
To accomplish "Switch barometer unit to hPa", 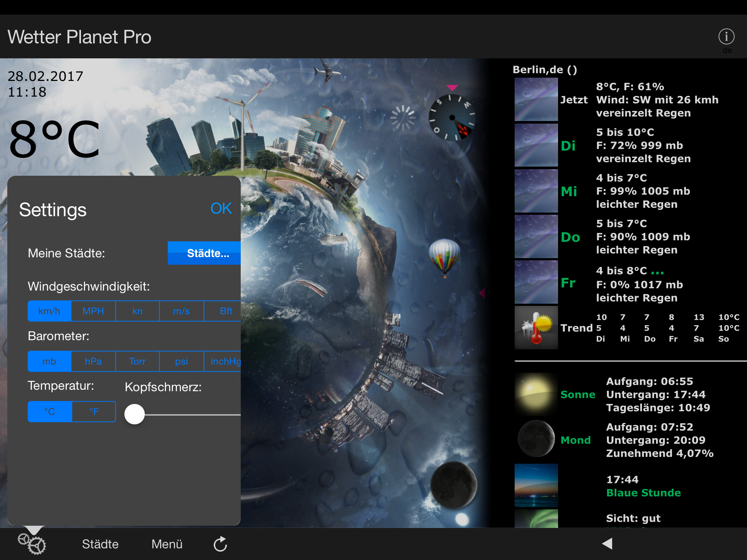I will (x=93, y=361).
